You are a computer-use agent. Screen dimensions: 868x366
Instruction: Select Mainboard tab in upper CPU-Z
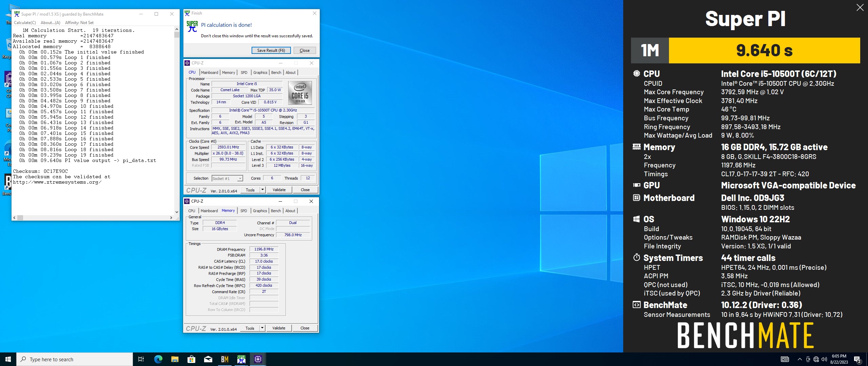click(210, 73)
